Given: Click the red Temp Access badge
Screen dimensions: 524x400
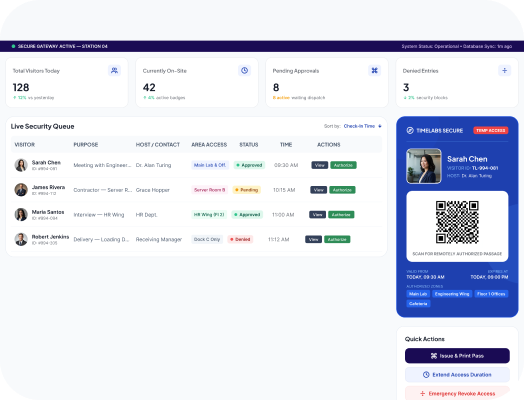Looking at the screenshot, I should click(x=491, y=130).
